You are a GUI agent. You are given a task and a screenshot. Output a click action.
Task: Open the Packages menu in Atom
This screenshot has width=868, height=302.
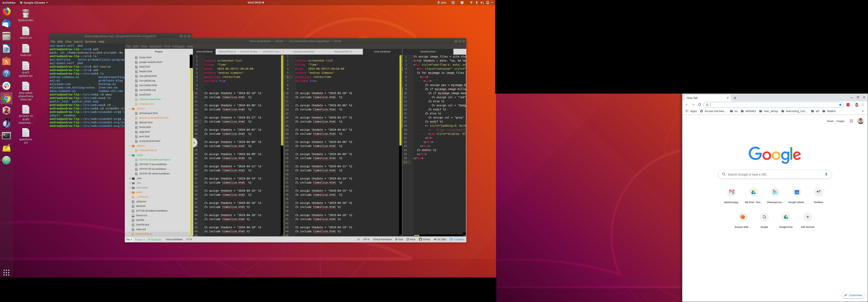coord(178,46)
